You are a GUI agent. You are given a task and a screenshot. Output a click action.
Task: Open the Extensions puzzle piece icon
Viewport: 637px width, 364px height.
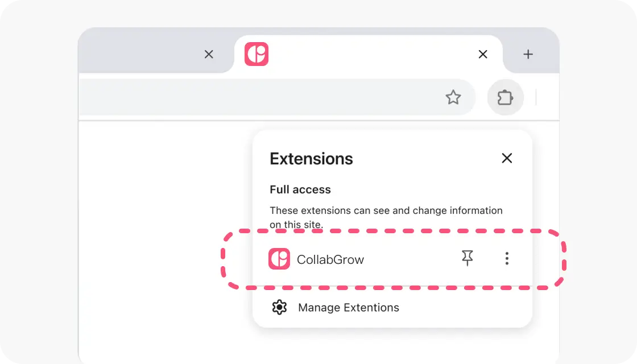[505, 97]
